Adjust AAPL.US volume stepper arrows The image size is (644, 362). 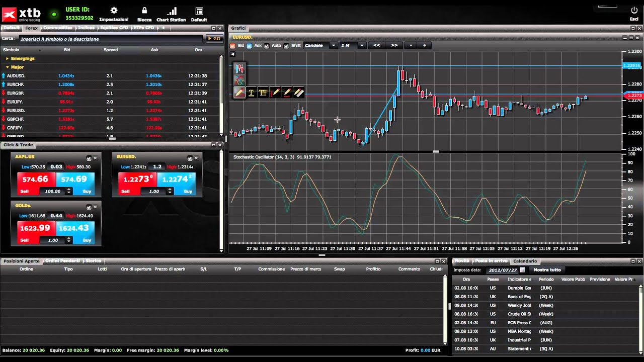coord(69,191)
